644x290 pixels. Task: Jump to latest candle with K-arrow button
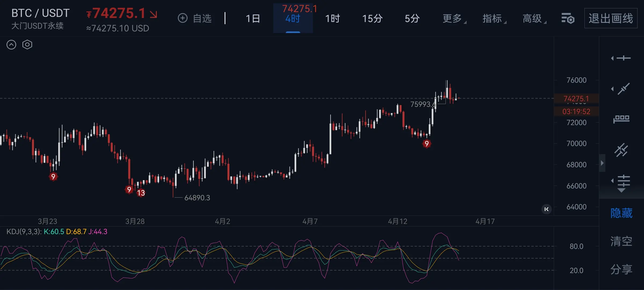pos(546,209)
